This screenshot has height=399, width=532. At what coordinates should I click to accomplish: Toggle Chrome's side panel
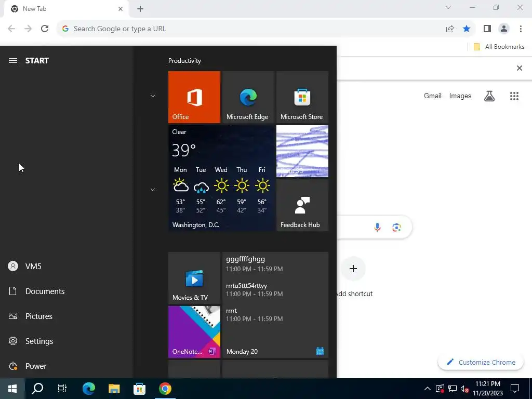coord(487,29)
